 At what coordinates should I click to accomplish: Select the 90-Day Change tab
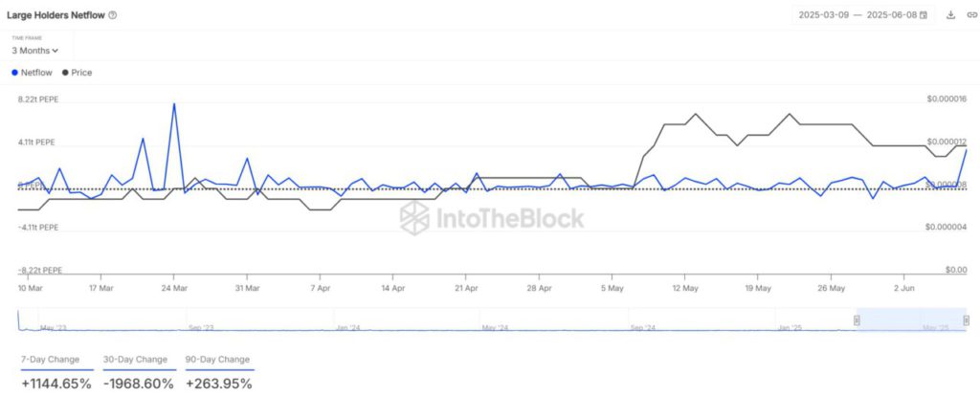(x=218, y=360)
